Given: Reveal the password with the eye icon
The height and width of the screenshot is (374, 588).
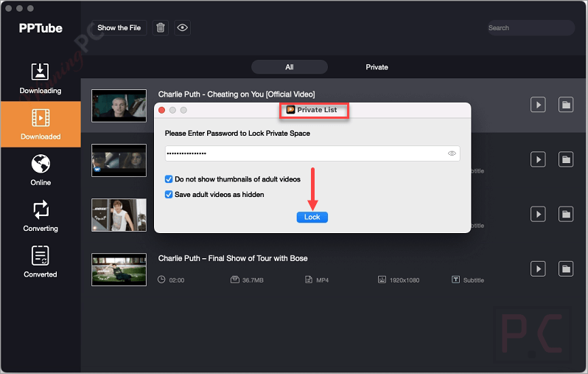Looking at the screenshot, I should coord(452,153).
